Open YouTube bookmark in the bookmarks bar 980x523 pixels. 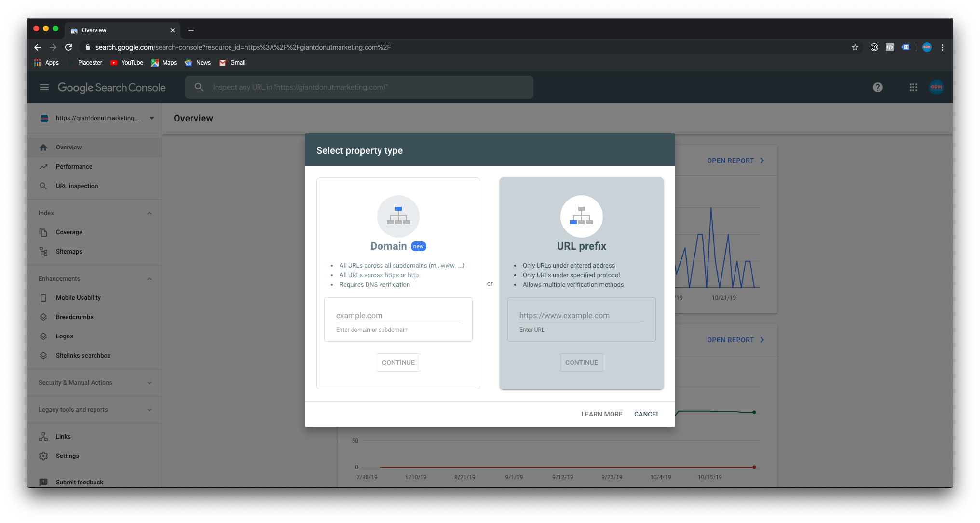point(127,63)
